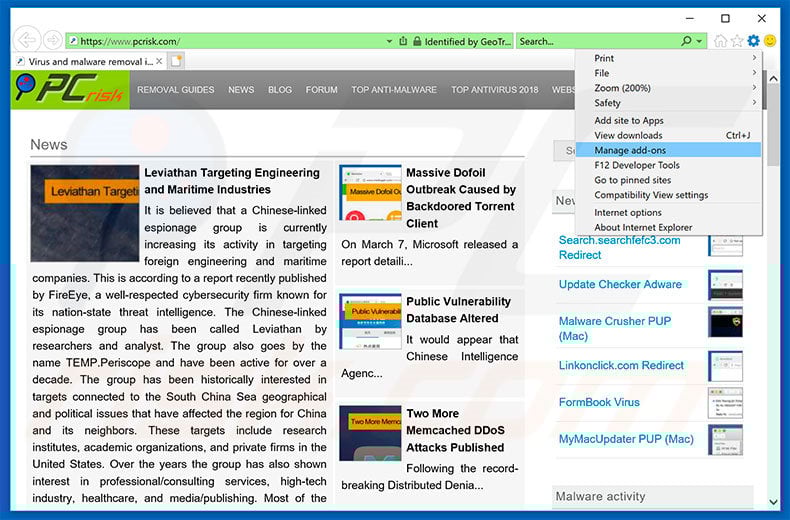Open the gear Tools icon
Image resolution: width=790 pixels, height=520 pixels.
[753, 41]
